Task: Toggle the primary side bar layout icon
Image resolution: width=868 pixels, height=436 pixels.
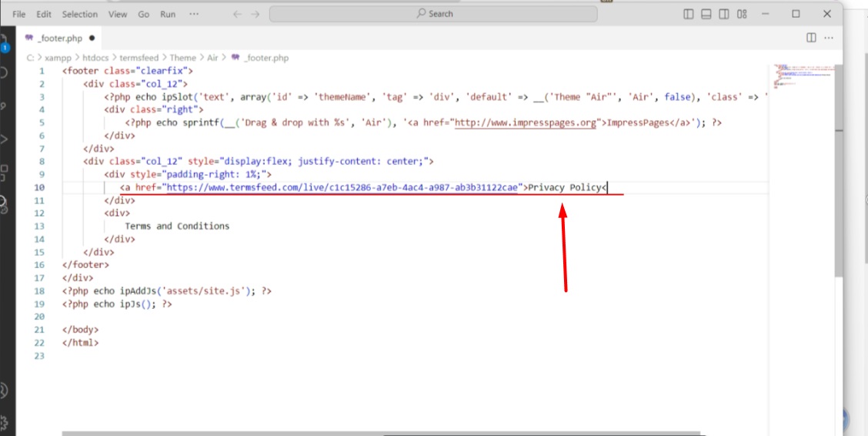Action: [689, 15]
